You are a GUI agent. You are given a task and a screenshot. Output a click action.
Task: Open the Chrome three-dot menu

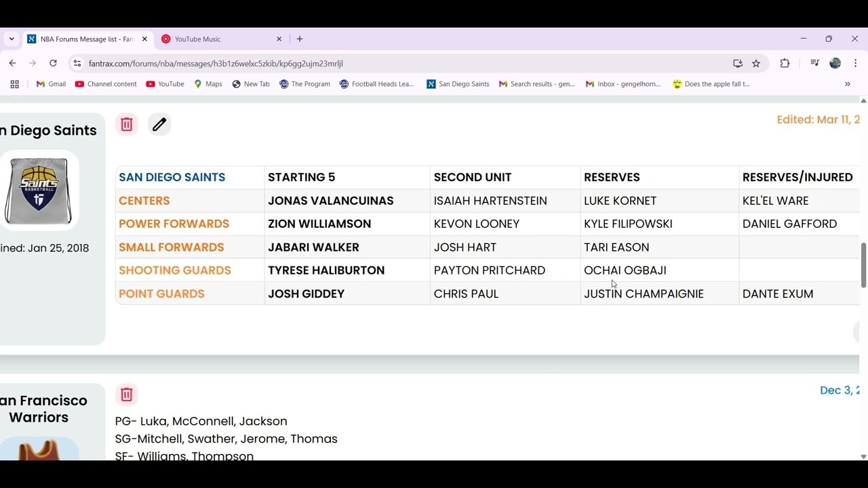pyautogui.click(x=855, y=63)
